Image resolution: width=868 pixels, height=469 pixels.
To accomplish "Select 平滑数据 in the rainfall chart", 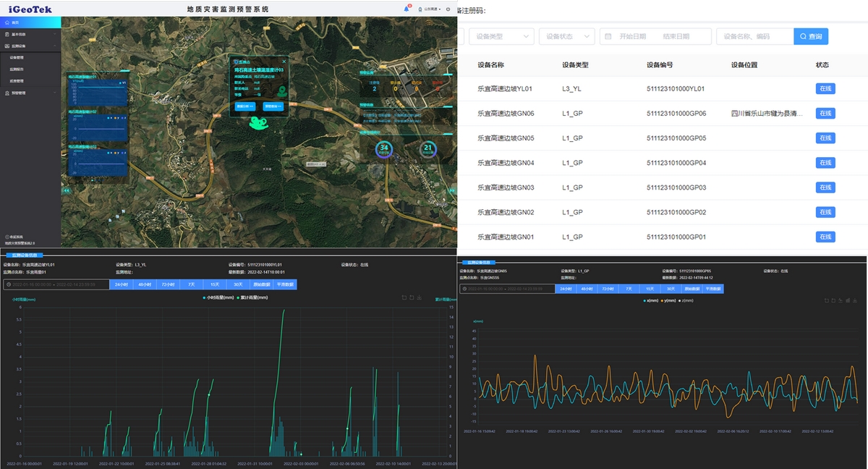I will click(x=286, y=284).
